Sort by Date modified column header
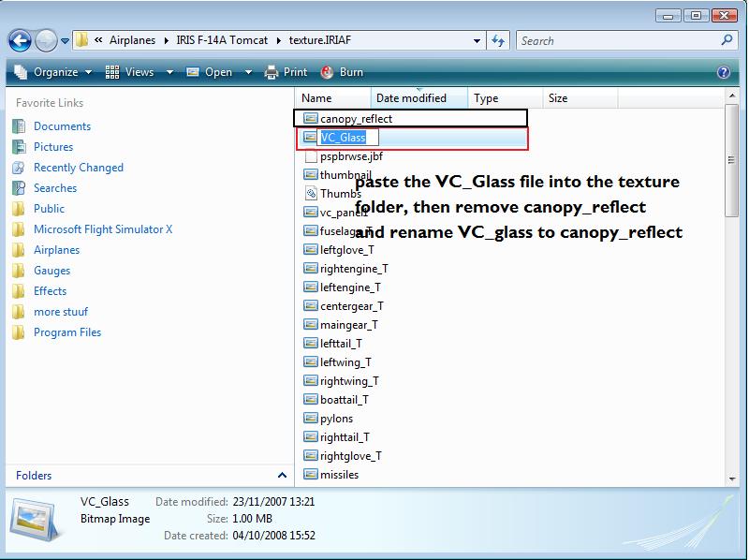Viewport: 749px width, 560px height. (x=419, y=98)
